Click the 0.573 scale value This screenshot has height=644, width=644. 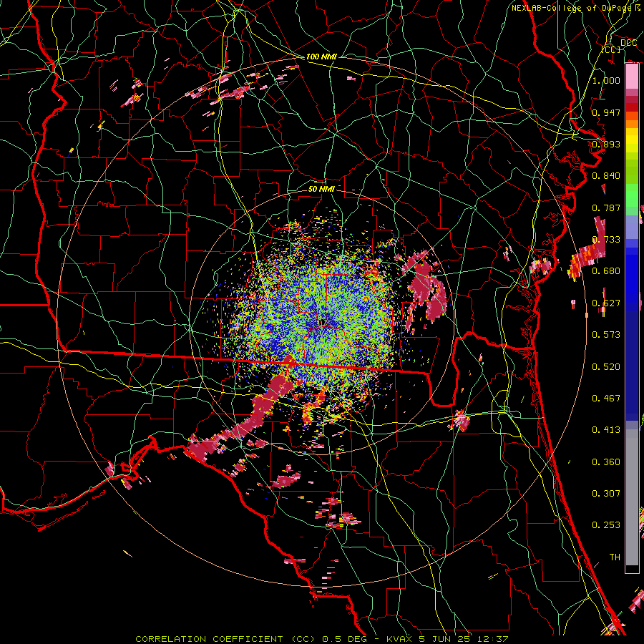[x=606, y=335]
